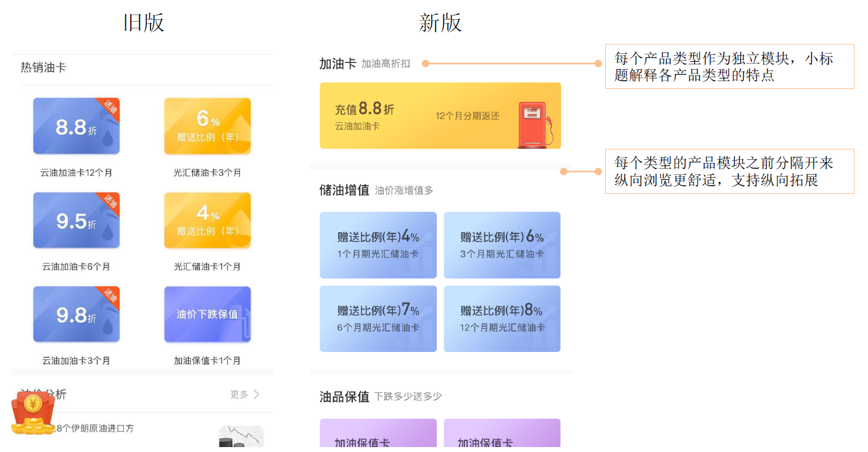Viewport: 868px width, 452px height.
Task: Select 赠送比例(年)6% 3个月期 card
Action: point(502,245)
